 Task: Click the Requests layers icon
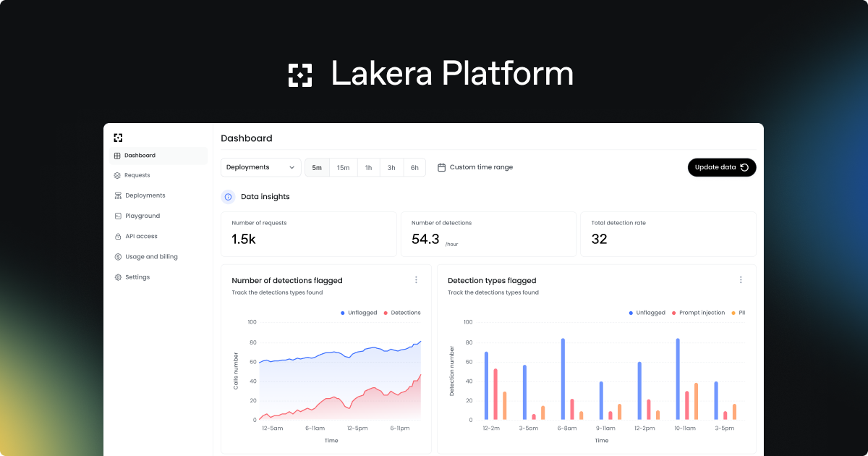(x=118, y=175)
